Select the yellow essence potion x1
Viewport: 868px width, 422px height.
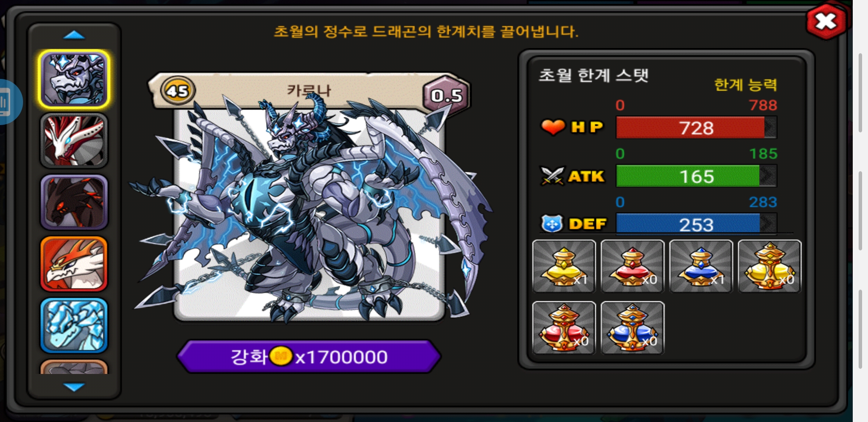click(x=564, y=266)
